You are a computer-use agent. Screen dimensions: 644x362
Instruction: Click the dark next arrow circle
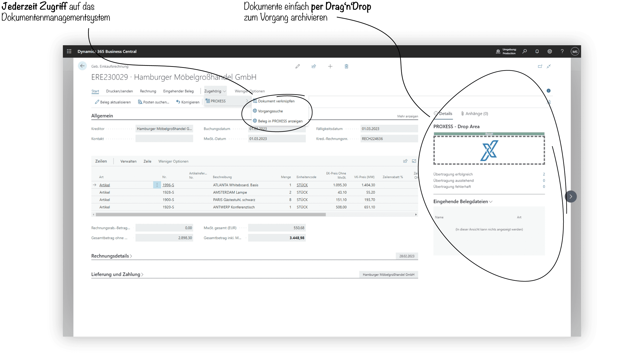pyautogui.click(x=571, y=197)
